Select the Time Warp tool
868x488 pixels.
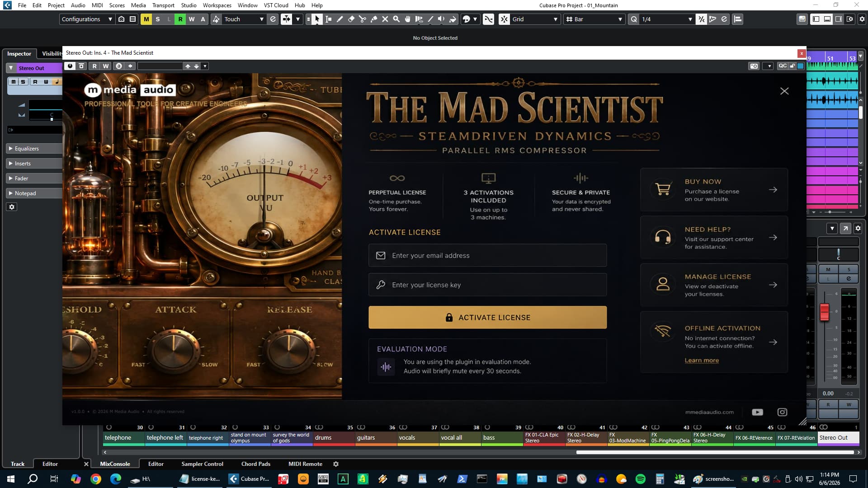[419, 19]
